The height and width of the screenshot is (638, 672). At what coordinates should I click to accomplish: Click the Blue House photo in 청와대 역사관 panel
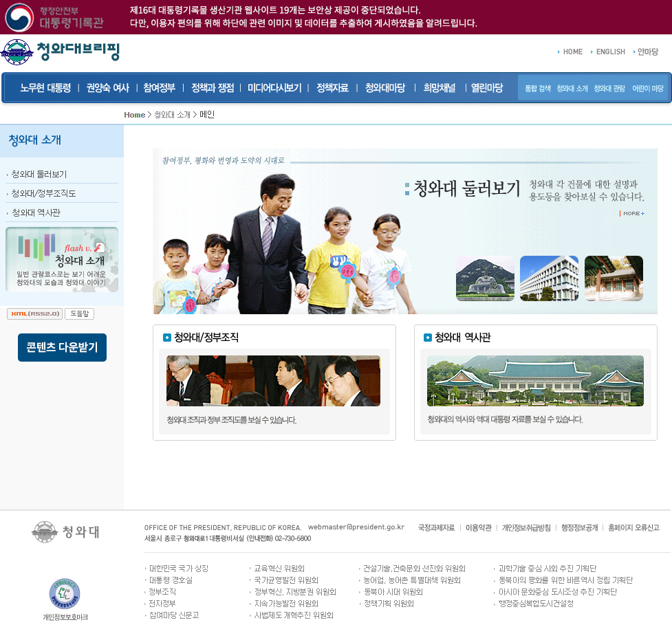click(535, 380)
